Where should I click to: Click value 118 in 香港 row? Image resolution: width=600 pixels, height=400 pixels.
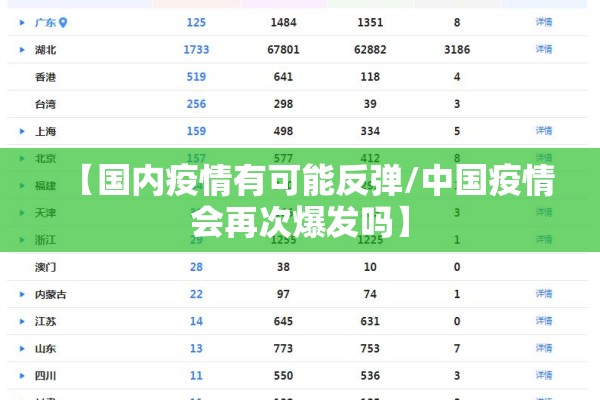[370, 77]
